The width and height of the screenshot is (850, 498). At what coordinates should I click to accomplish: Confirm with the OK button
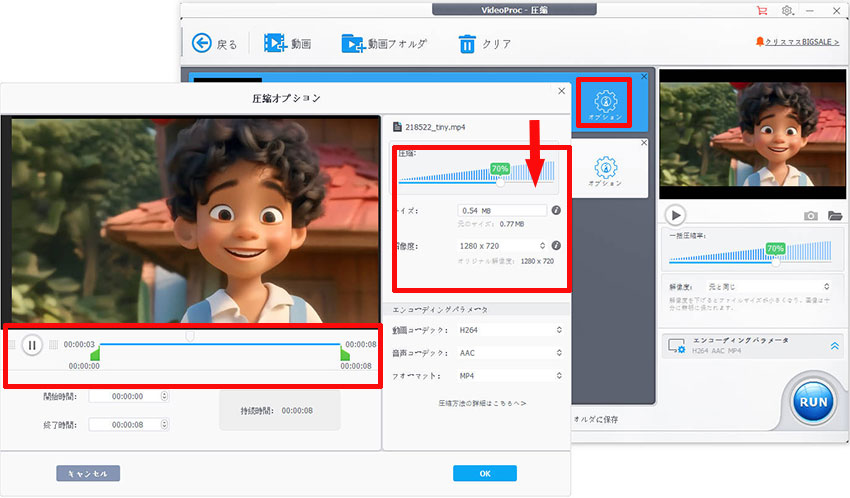point(485,474)
